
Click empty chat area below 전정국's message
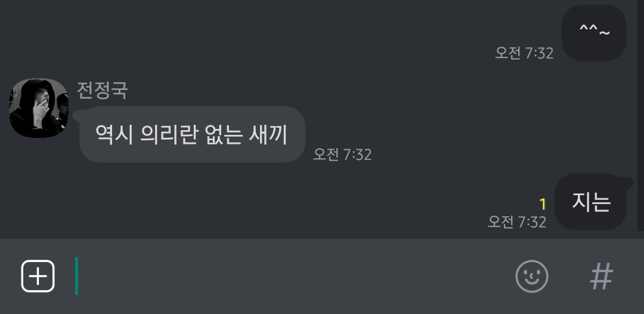point(246,201)
